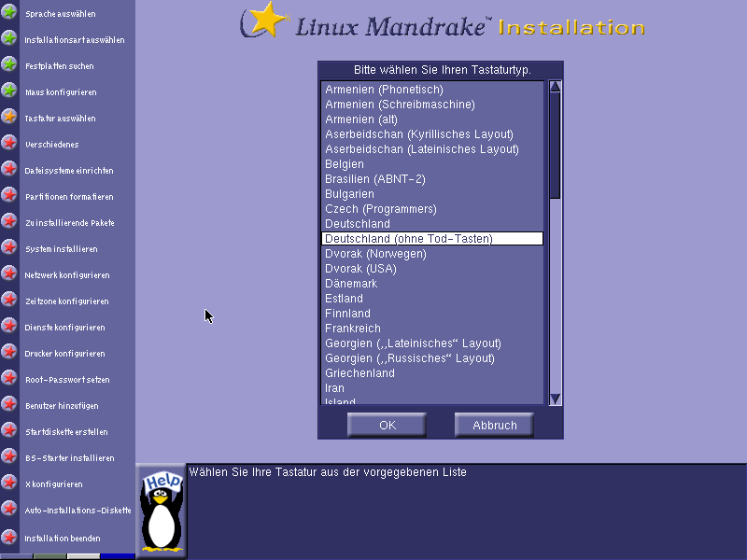Click the star icon beside Sprache auswählen
This screenshot has width=747, height=560.
coord(9,12)
